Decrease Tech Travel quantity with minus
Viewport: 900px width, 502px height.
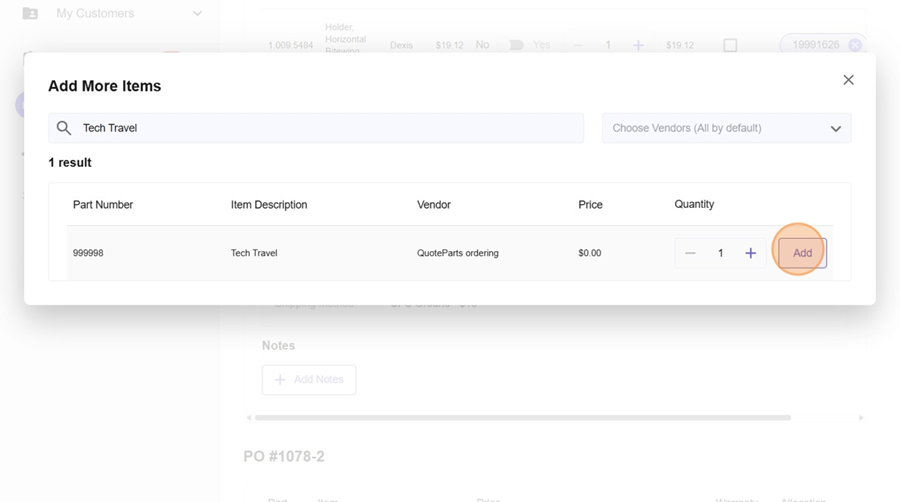(x=690, y=253)
